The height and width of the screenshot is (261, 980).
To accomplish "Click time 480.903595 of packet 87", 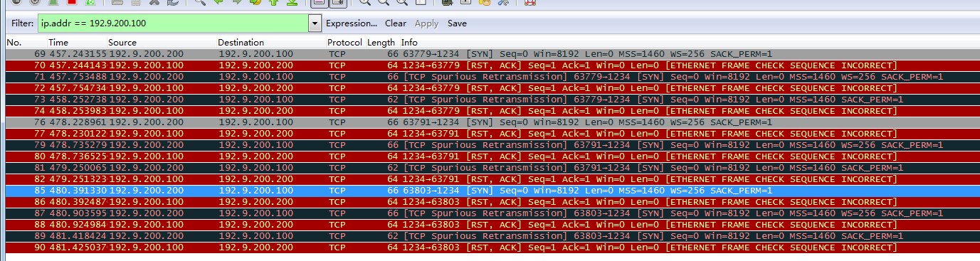I will coord(77,213).
